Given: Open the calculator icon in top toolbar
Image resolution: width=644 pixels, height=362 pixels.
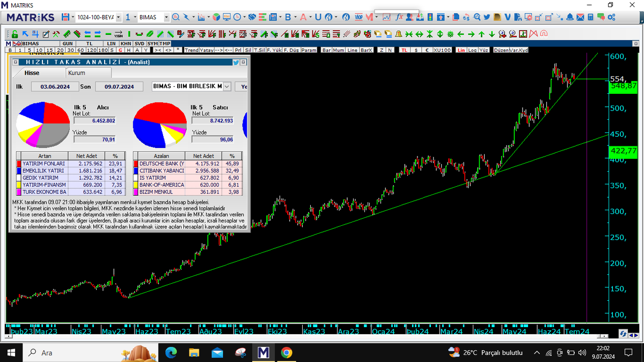Looking at the screenshot, I should tap(590, 17).
